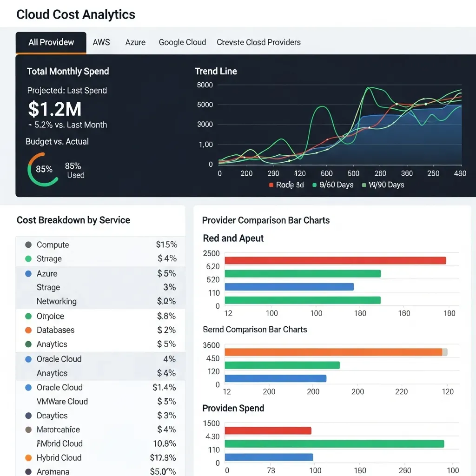The image size is (476, 476).
Task: Click the 85% Used label
Action: (x=75, y=170)
